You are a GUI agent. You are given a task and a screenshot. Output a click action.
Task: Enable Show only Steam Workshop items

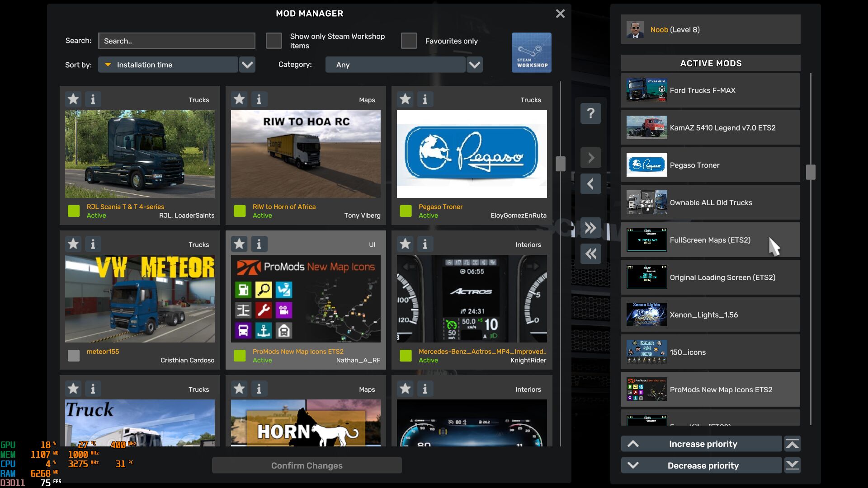pos(274,41)
